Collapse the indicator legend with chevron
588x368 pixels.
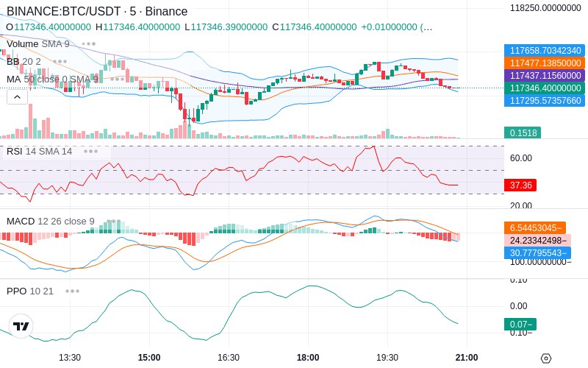click(x=17, y=97)
